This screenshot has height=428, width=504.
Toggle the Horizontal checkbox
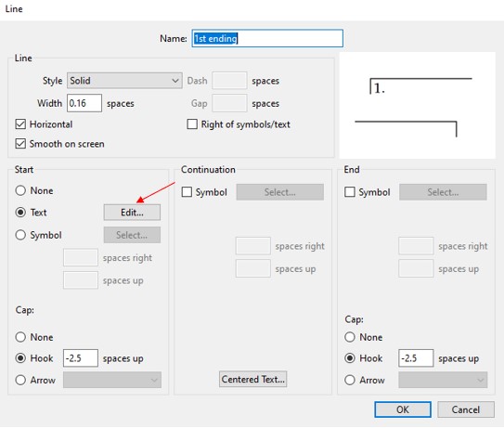(20, 124)
